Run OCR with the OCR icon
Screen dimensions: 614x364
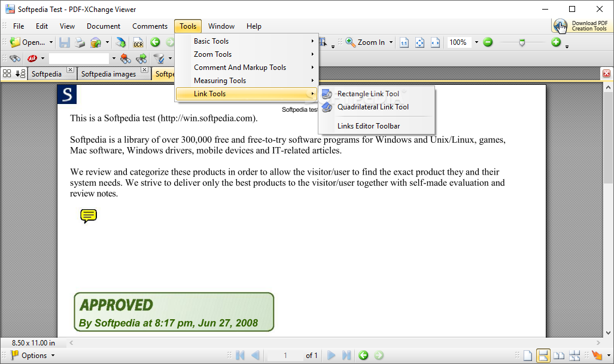click(x=138, y=42)
